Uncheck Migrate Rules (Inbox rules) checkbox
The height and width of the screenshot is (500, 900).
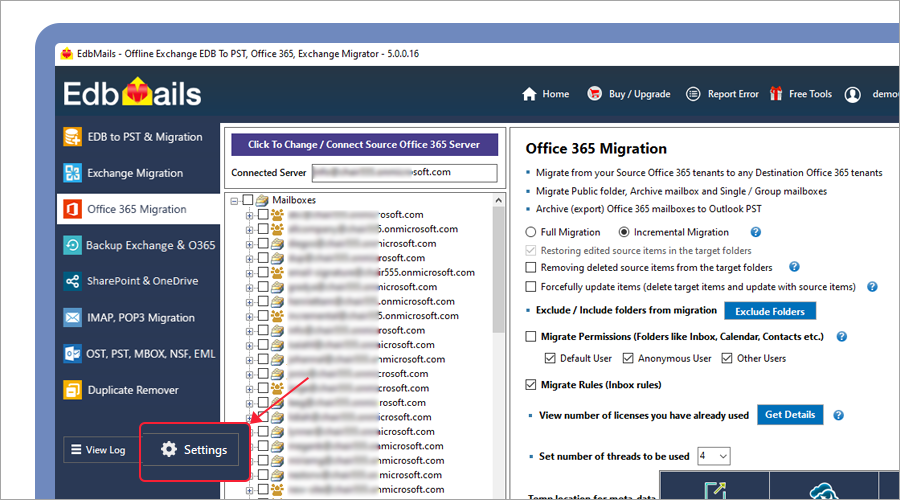tap(531, 385)
